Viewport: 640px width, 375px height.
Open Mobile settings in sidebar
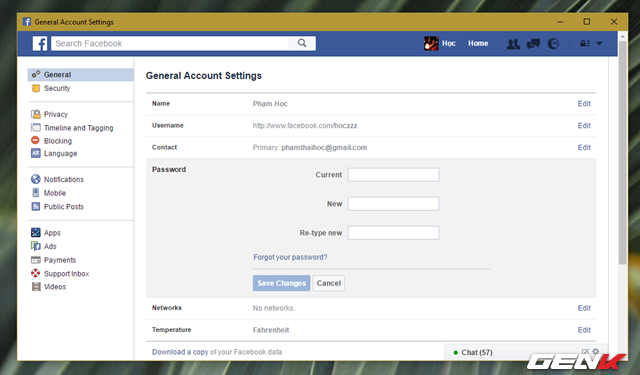pos(55,193)
